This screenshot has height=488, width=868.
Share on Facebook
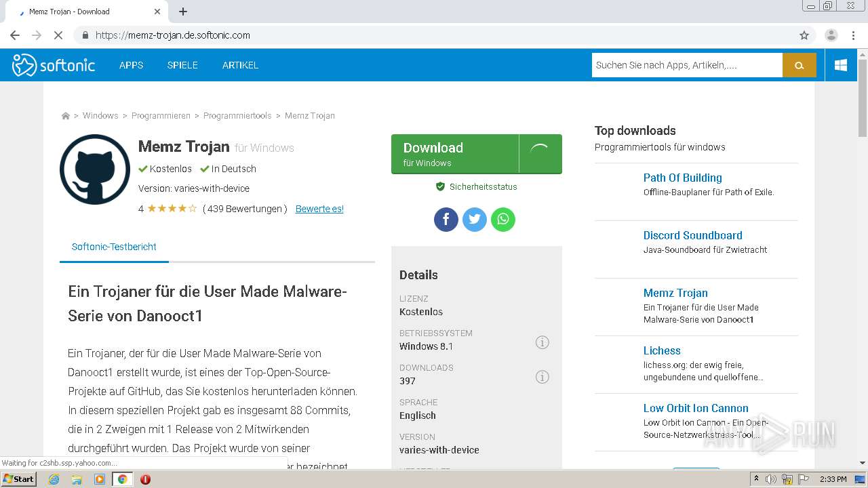tap(446, 219)
